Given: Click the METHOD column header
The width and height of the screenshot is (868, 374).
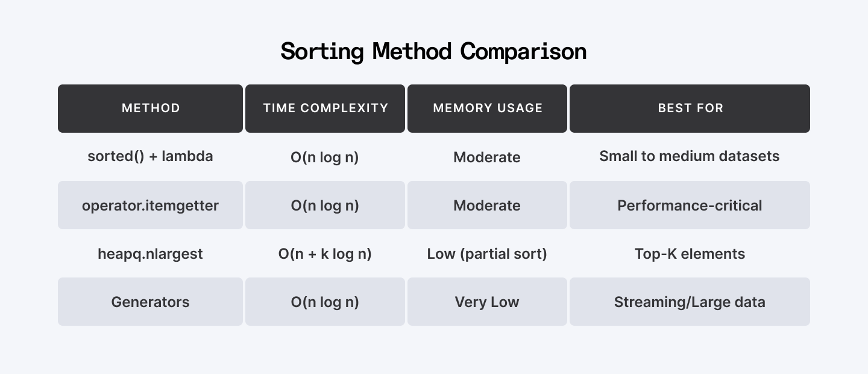Looking at the screenshot, I should (x=151, y=109).
